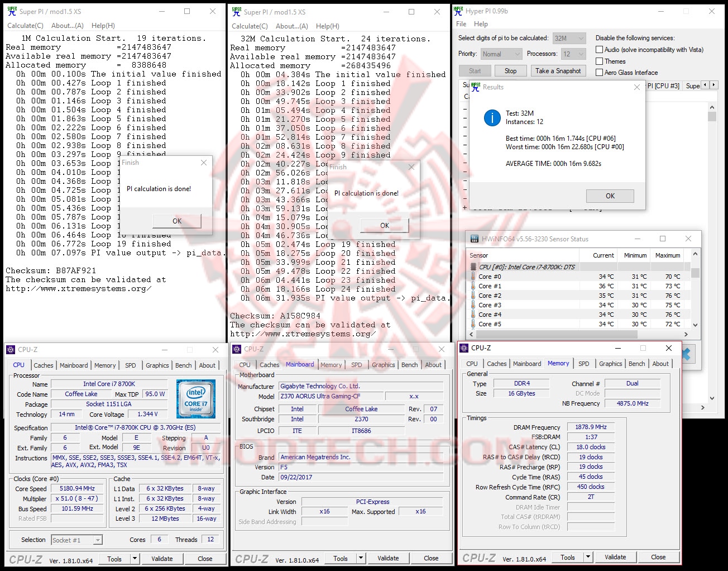The image size is (728, 571).
Task: Expand the Processors dropdown showing 12
Action: pos(573,54)
